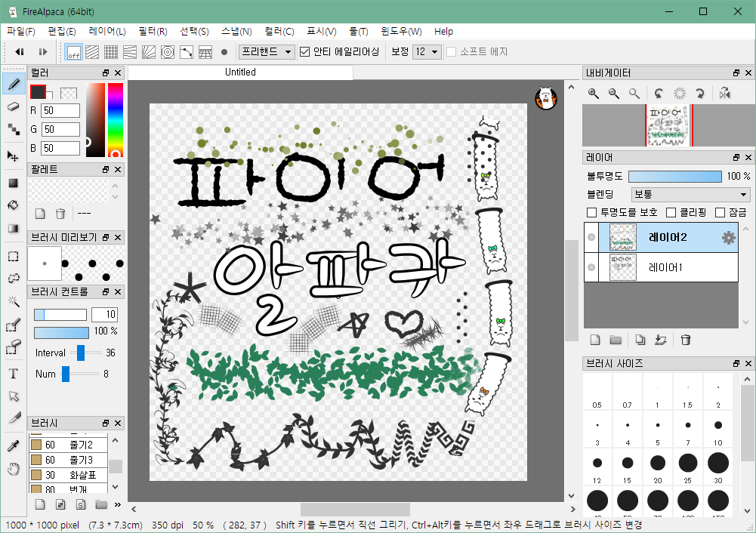Viewport: 756px width, 533px height.
Task: Create a new layer
Action: [595, 340]
